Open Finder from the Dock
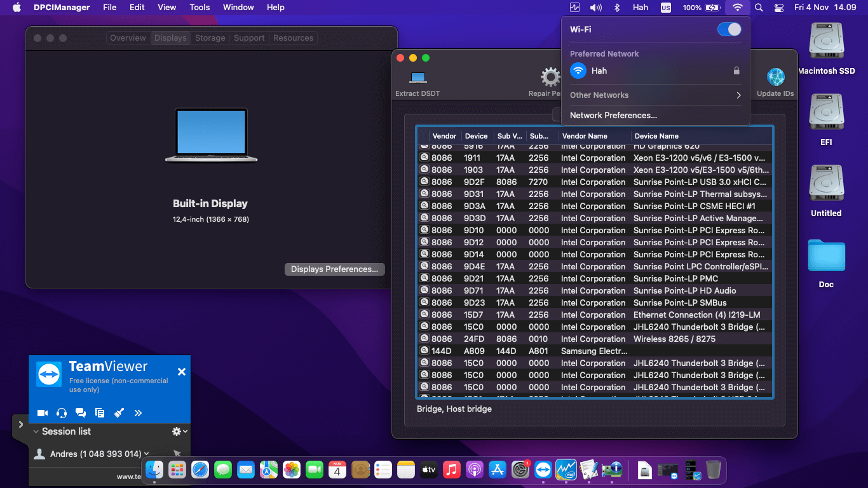Screen dimensions: 868x488 154,470
